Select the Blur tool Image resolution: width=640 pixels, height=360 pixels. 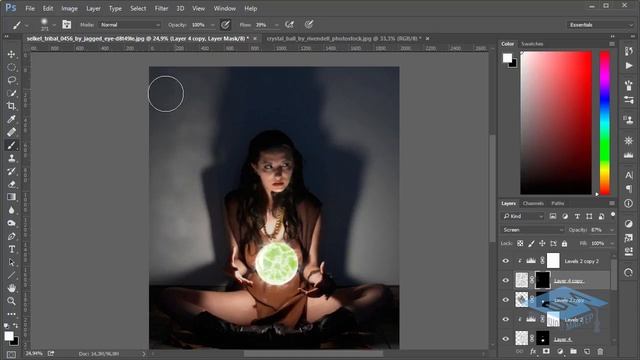coord(11,210)
